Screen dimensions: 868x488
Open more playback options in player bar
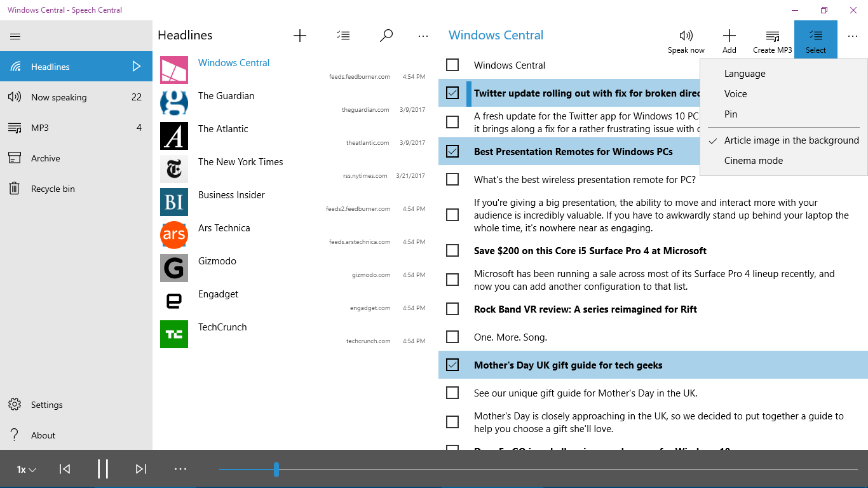(180, 469)
